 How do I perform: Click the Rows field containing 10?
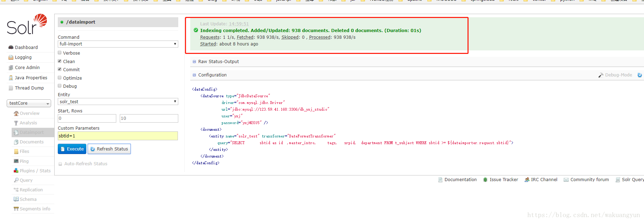tap(149, 118)
